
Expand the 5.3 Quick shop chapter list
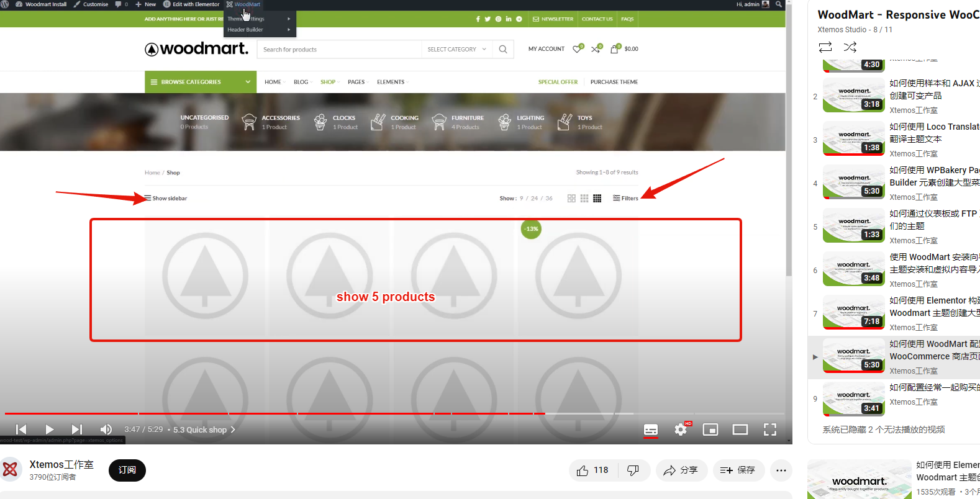point(204,429)
